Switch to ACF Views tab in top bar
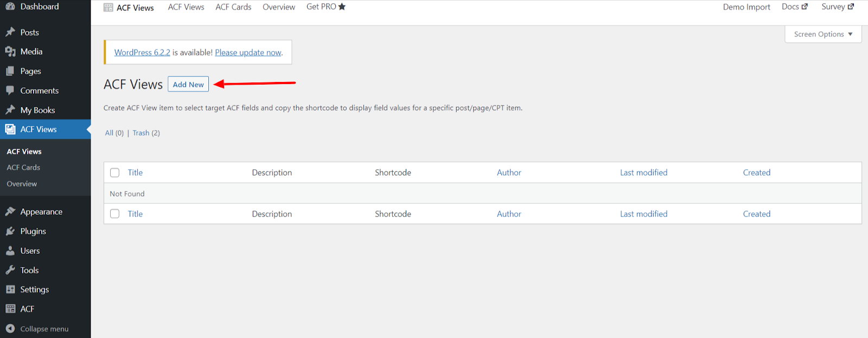 (x=186, y=7)
